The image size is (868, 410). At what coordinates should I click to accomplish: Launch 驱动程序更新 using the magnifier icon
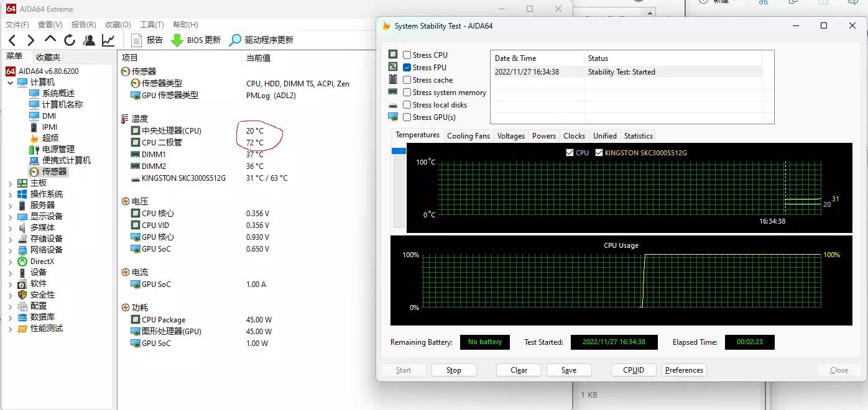point(234,41)
